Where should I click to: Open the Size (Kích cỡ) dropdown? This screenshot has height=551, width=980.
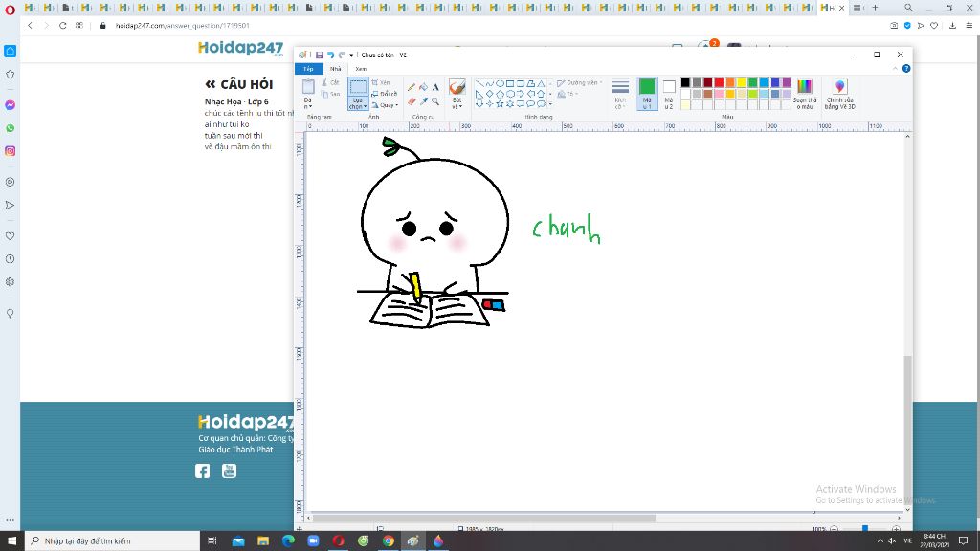[x=620, y=95]
